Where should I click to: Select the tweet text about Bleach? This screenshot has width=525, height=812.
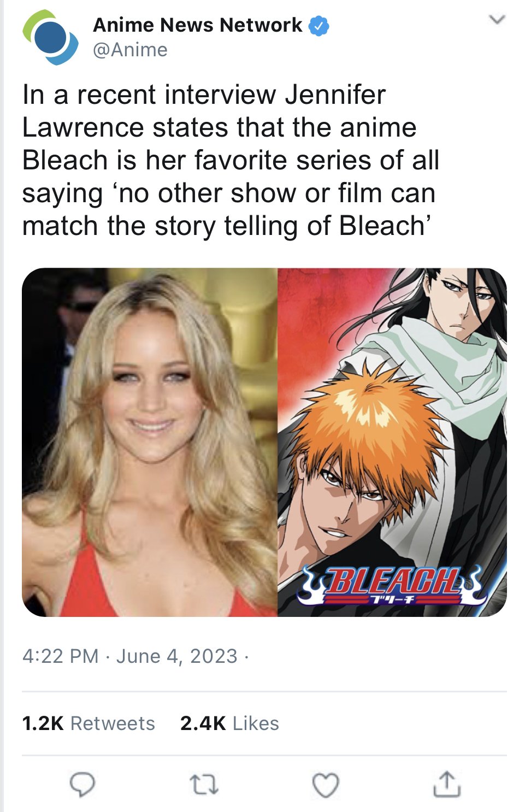point(231,160)
